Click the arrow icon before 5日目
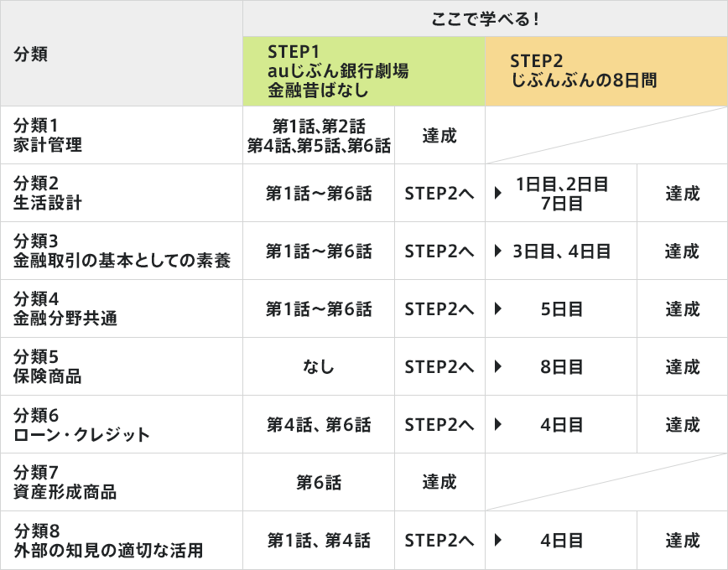 pos(498,308)
